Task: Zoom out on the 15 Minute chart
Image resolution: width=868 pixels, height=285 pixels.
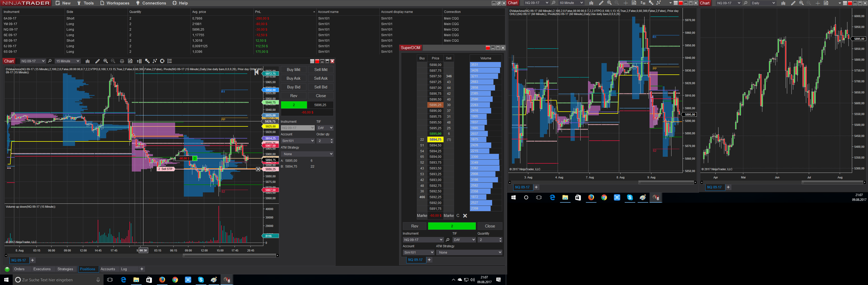Action: (x=113, y=61)
